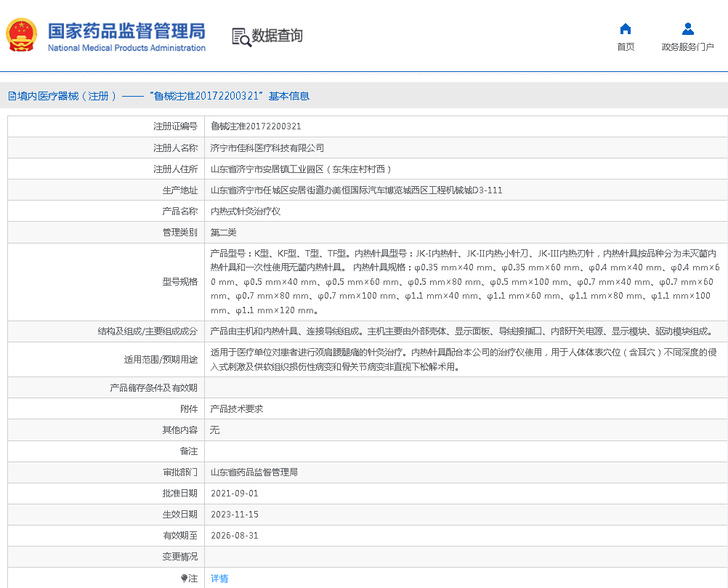728x588 pixels.
Task: Click the 数据查询 heading text
Action: (278, 36)
